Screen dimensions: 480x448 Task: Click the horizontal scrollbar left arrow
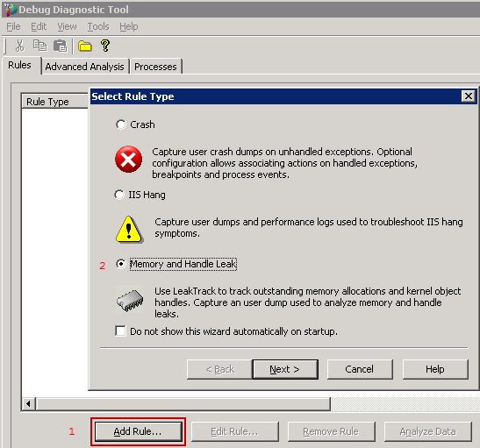tap(28, 403)
